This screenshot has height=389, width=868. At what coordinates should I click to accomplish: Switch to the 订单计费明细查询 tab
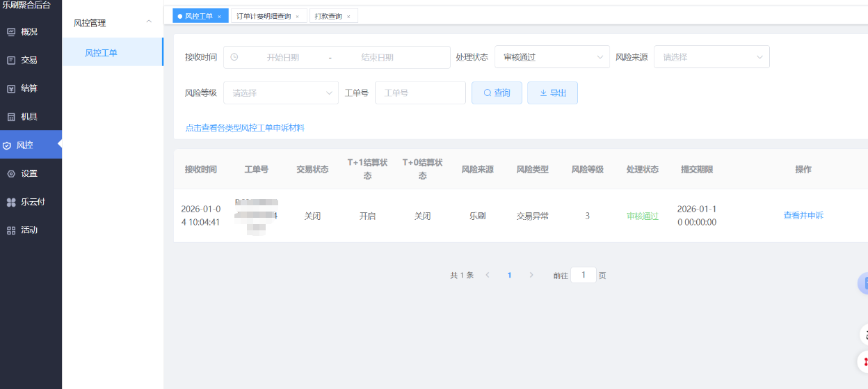click(264, 16)
